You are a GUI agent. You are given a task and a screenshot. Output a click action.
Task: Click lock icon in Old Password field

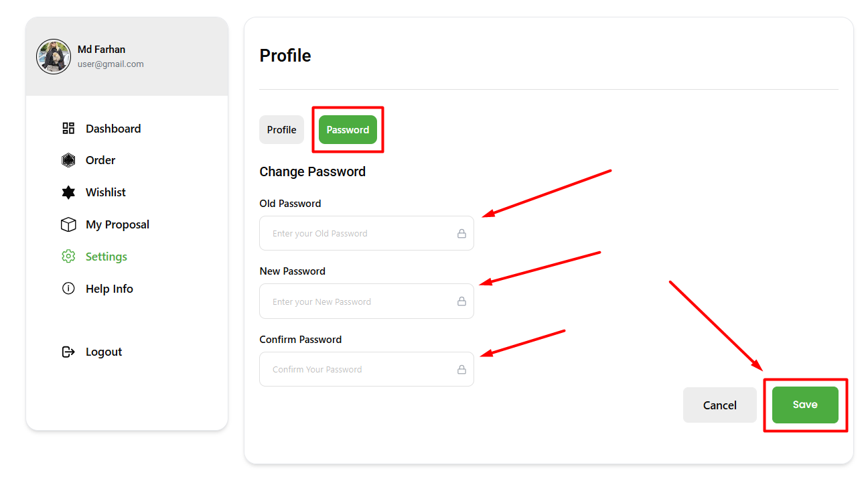[x=461, y=234]
